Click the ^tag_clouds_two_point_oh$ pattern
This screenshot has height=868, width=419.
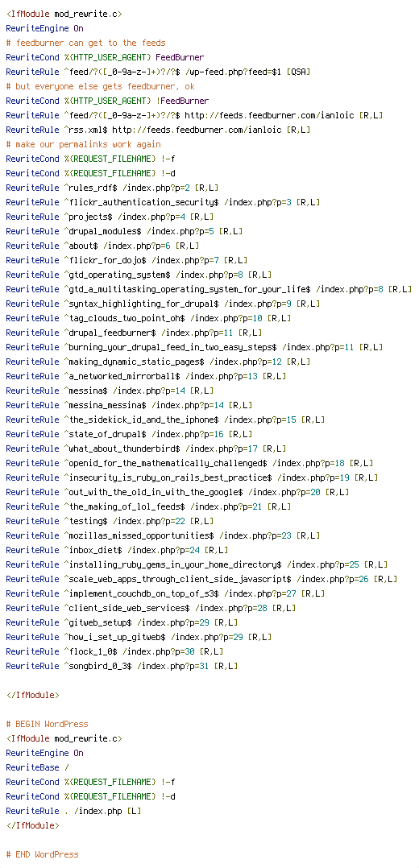(x=124, y=318)
